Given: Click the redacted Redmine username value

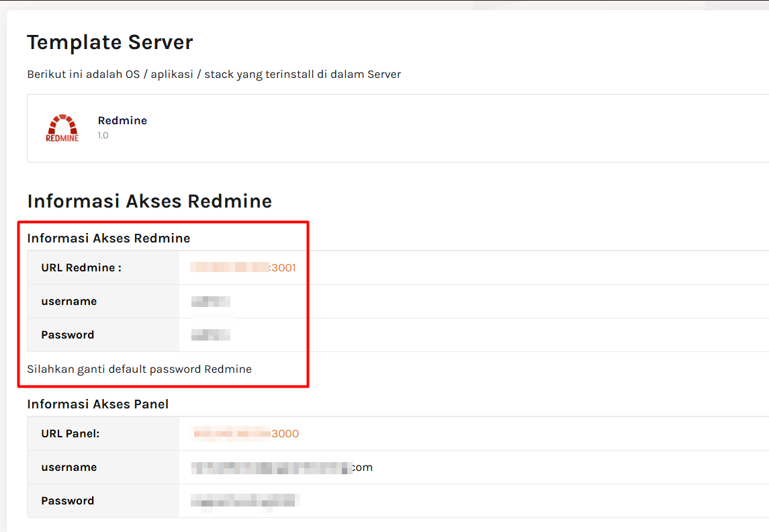Looking at the screenshot, I should [x=211, y=301].
